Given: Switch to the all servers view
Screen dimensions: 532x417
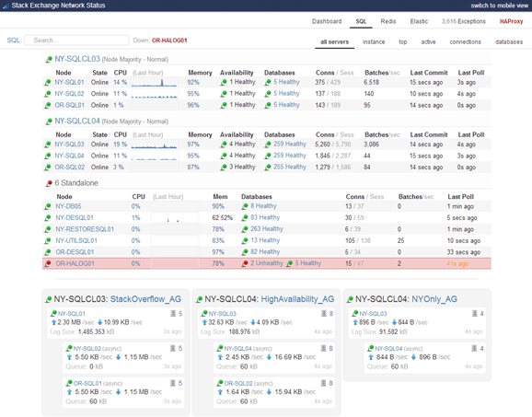Looking at the screenshot, I should (x=334, y=42).
